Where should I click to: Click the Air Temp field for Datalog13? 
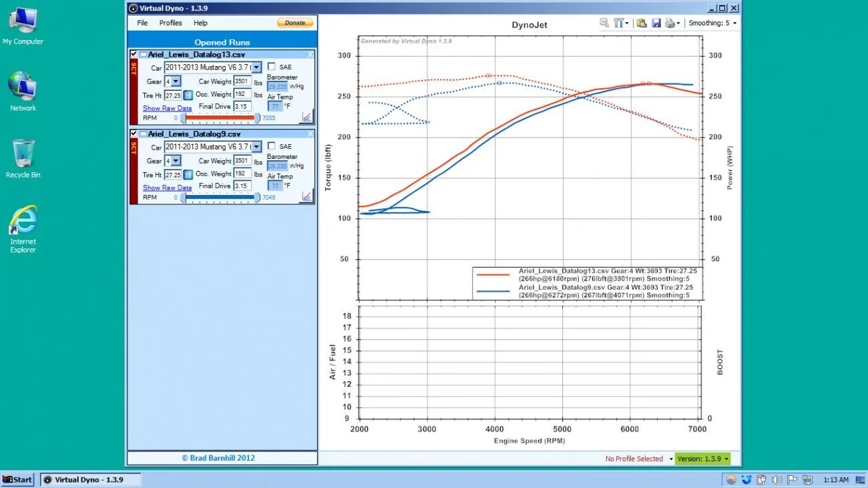(275, 106)
